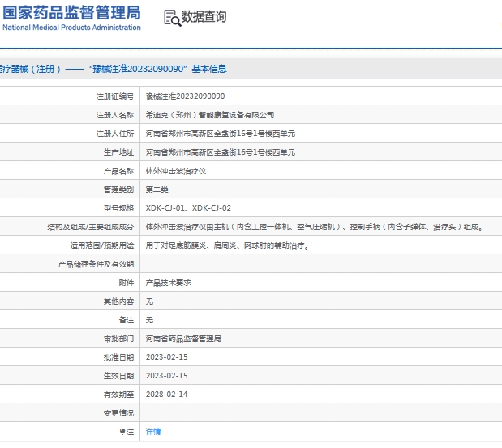Screen dimensions: 502x448
Task: Click the 审批部门 label
Action: [x=118, y=339]
